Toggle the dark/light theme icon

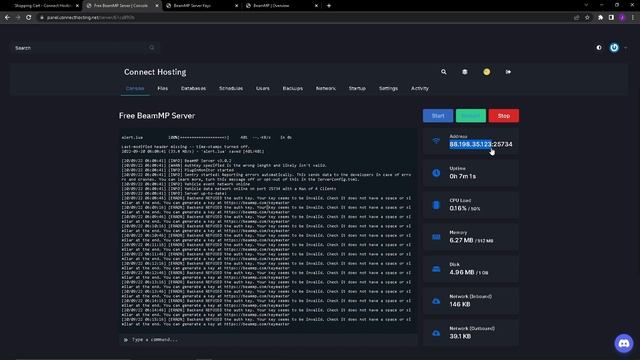(x=599, y=48)
